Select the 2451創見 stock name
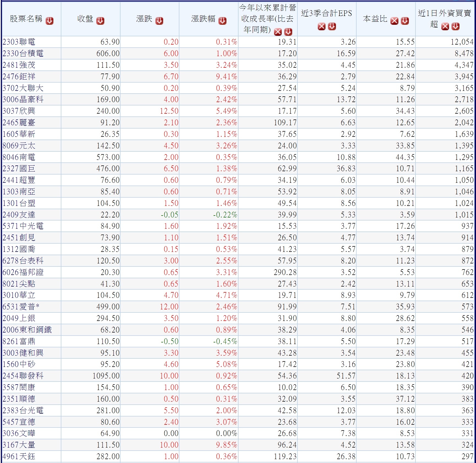This screenshot has height=463, width=476. [x=19, y=238]
